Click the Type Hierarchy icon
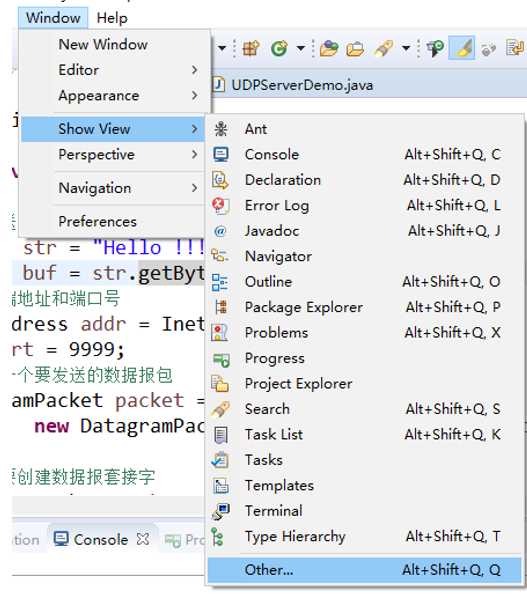 click(x=217, y=537)
